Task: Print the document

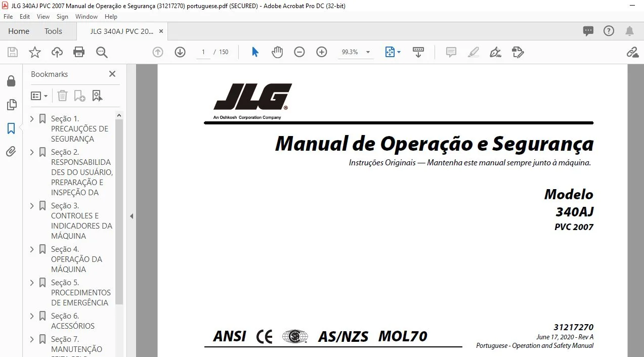Action: pyautogui.click(x=79, y=52)
